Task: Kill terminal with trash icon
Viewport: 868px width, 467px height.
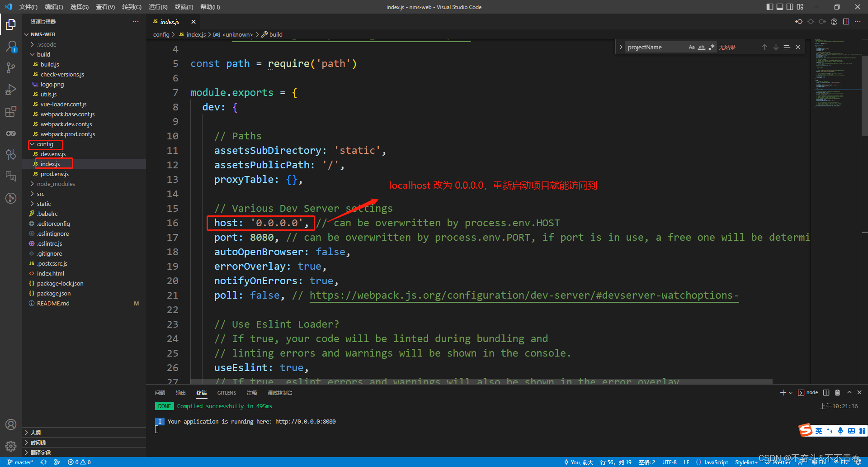Action: 837,392
